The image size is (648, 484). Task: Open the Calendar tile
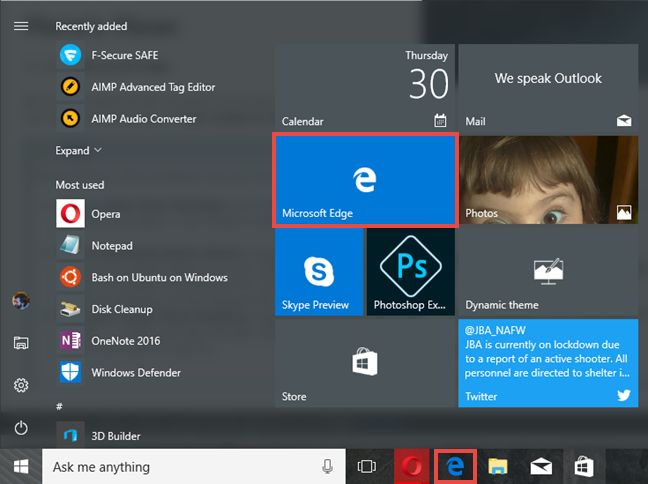click(x=365, y=87)
